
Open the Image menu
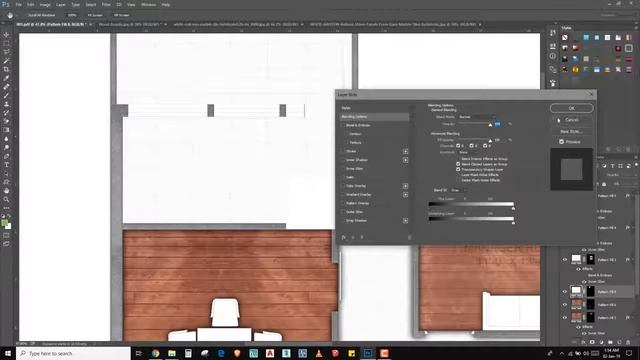tap(45, 4)
